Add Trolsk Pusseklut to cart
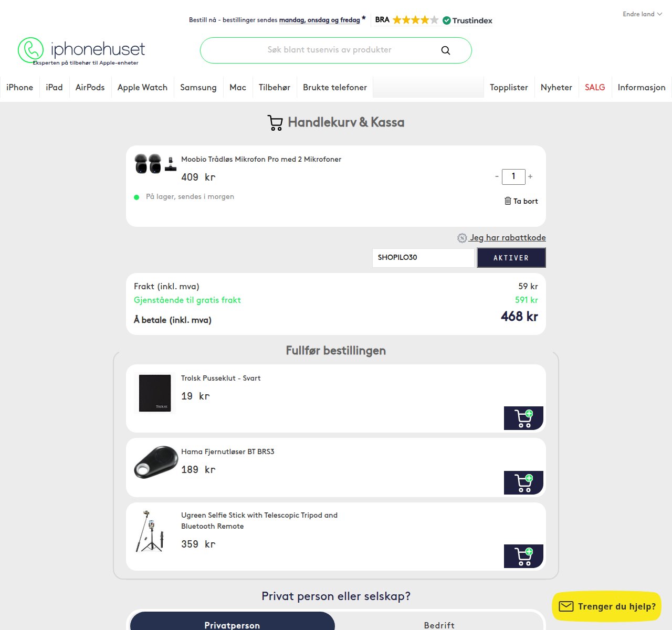Image resolution: width=672 pixels, height=630 pixels. [x=523, y=418]
